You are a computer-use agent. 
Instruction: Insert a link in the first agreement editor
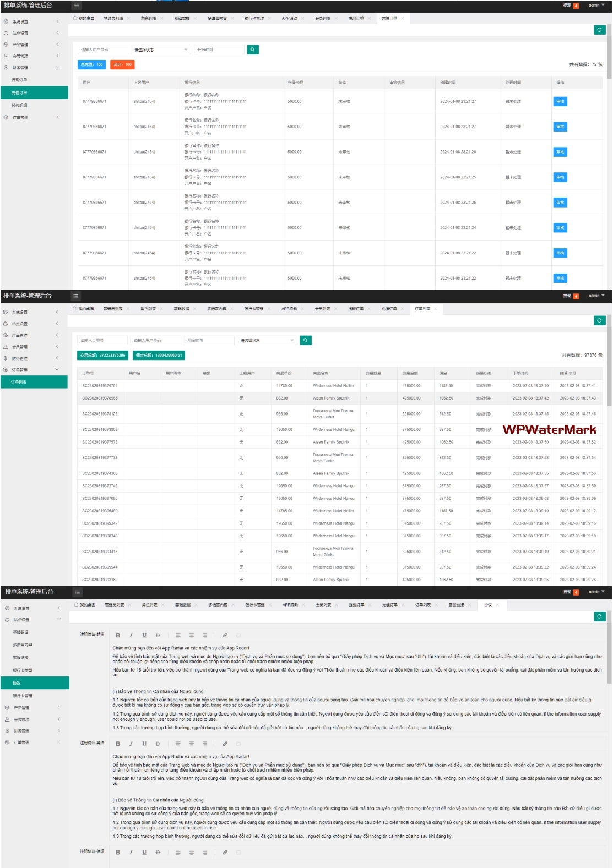point(225,635)
